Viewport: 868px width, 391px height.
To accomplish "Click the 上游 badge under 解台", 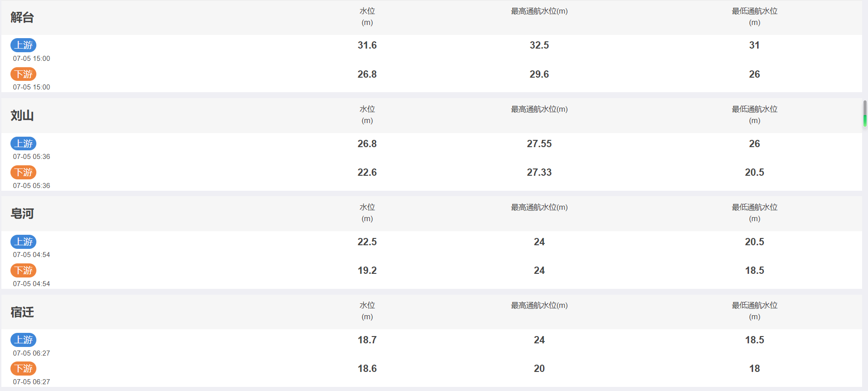I will point(24,45).
